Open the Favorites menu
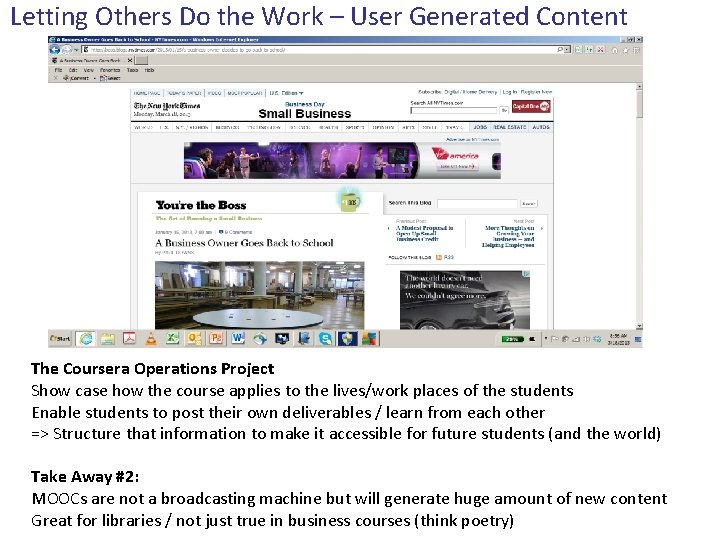The width and height of the screenshot is (720, 540). click(x=110, y=70)
